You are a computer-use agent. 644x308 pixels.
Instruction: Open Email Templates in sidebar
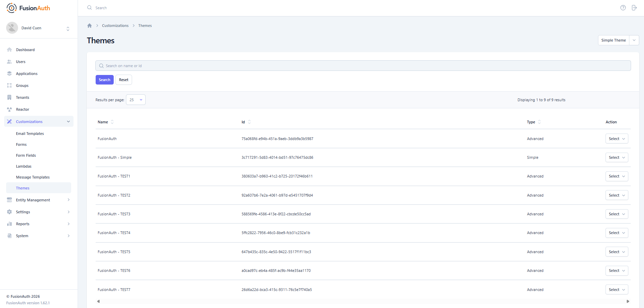[30, 134]
